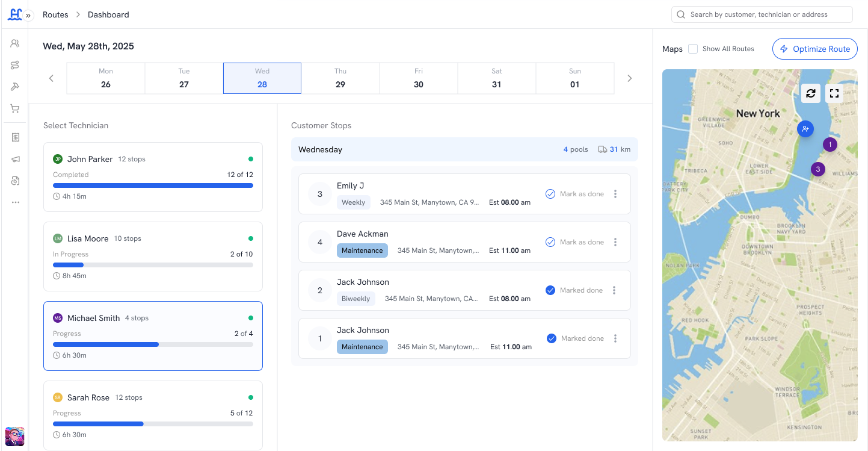868x451 pixels.
Task: Open the hammer tools sidebar icon
Action: click(x=15, y=87)
